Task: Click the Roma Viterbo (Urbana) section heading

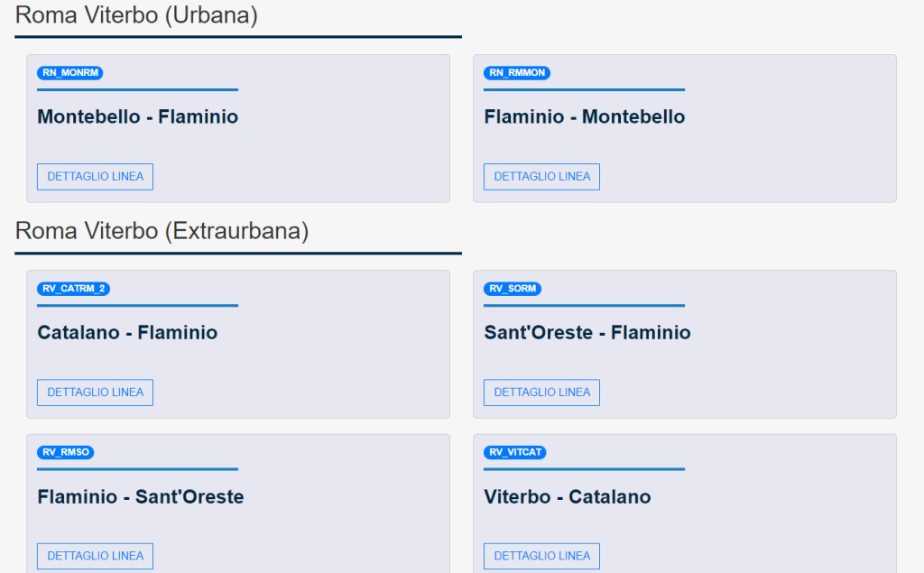Action: 136,14
